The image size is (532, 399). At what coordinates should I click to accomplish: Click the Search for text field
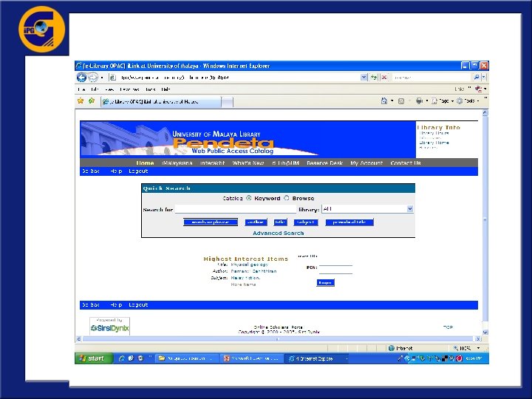coord(236,209)
